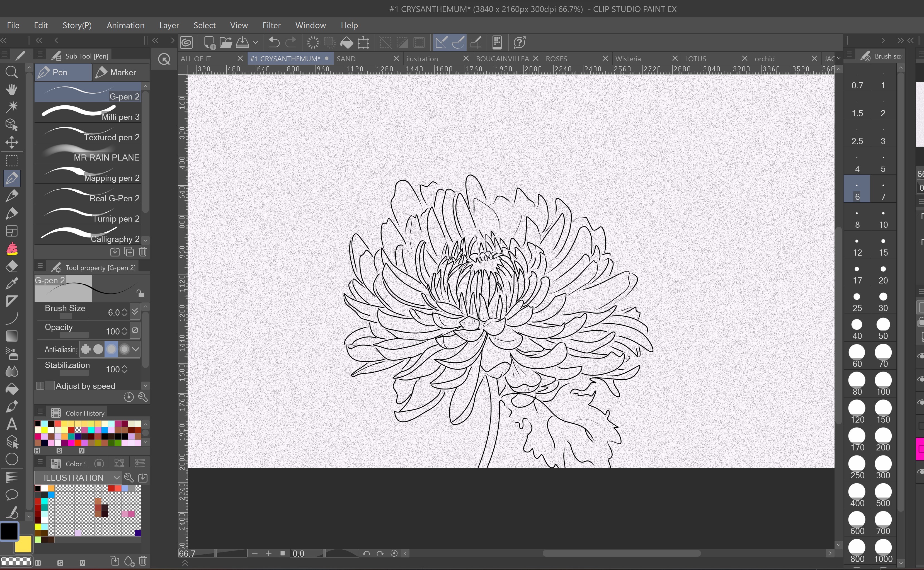Click the Undo arrow icon
Screen dimensions: 924x570
point(274,43)
